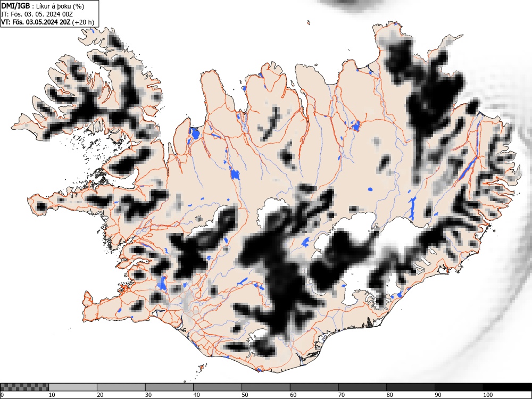Click the legend label "40"
Viewport: 532px width, 399px height.
click(x=196, y=395)
